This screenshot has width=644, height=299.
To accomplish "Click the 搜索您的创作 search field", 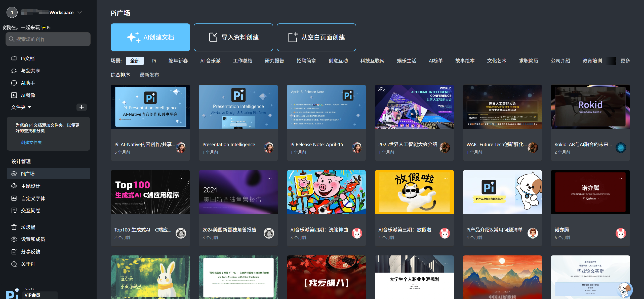I will pyautogui.click(x=48, y=39).
